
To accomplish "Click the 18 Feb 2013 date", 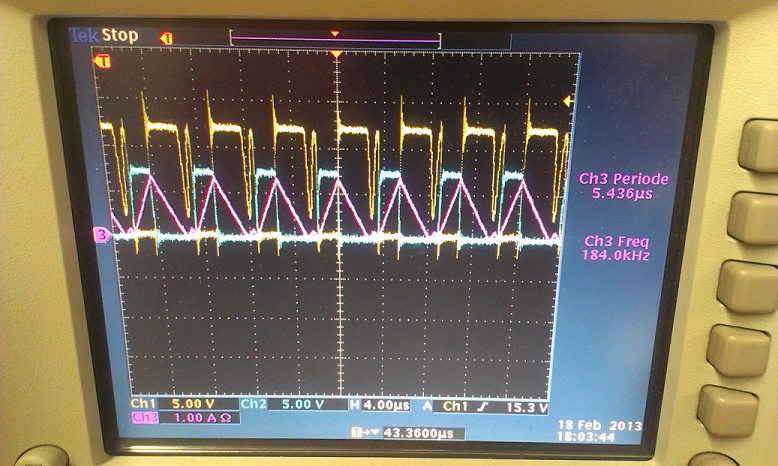I will click(x=600, y=425).
